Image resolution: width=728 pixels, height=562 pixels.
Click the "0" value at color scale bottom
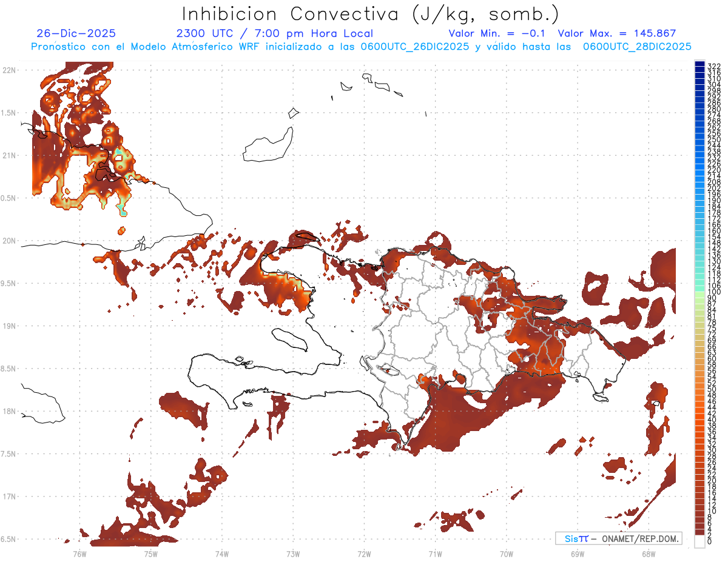click(710, 541)
